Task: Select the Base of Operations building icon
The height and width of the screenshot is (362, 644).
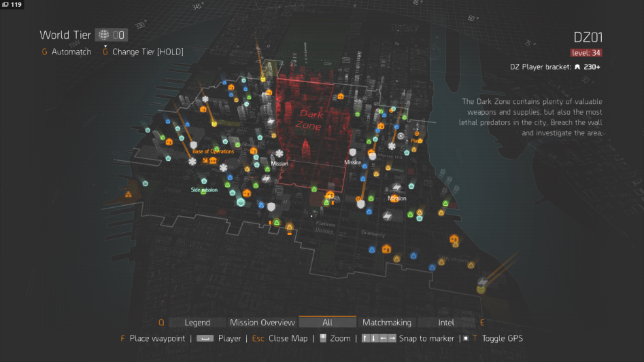Action: coord(213,160)
